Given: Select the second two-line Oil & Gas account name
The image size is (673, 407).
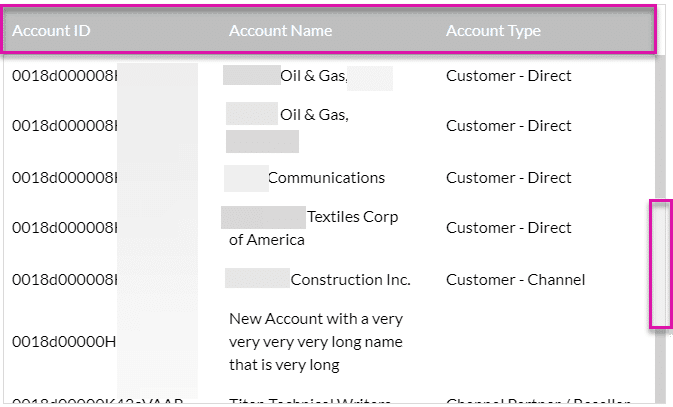Looking at the screenshot, I should tap(313, 116).
